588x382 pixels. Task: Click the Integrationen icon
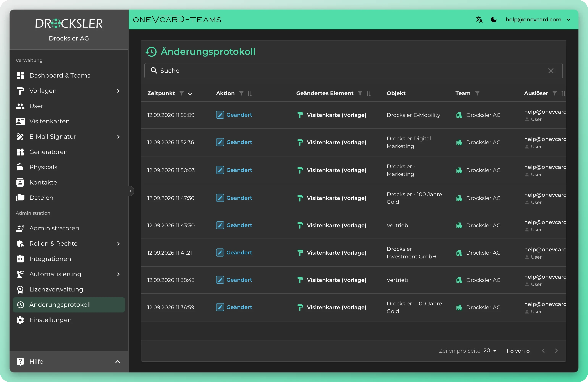[x=20, y=259]
